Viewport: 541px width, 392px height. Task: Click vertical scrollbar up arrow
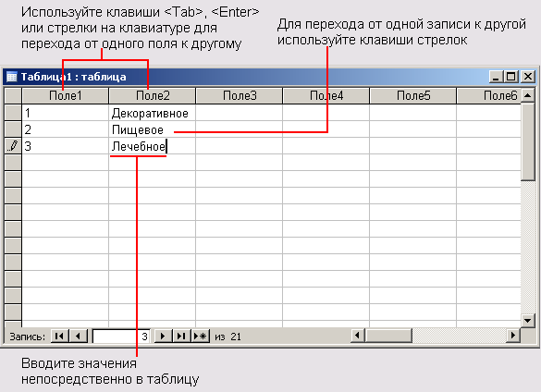click(527, 95)
